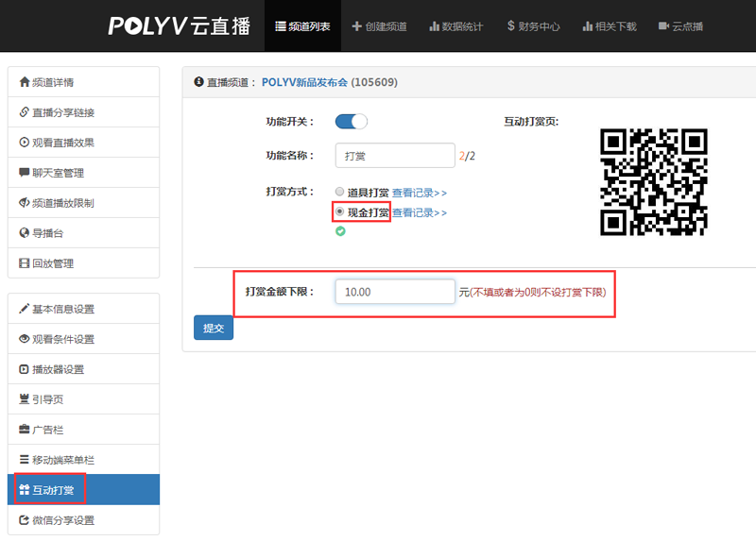Viewport: 756px width, 541px height.
Task: Click the play icon beside 观看直播效果
Action: point(25,143)
